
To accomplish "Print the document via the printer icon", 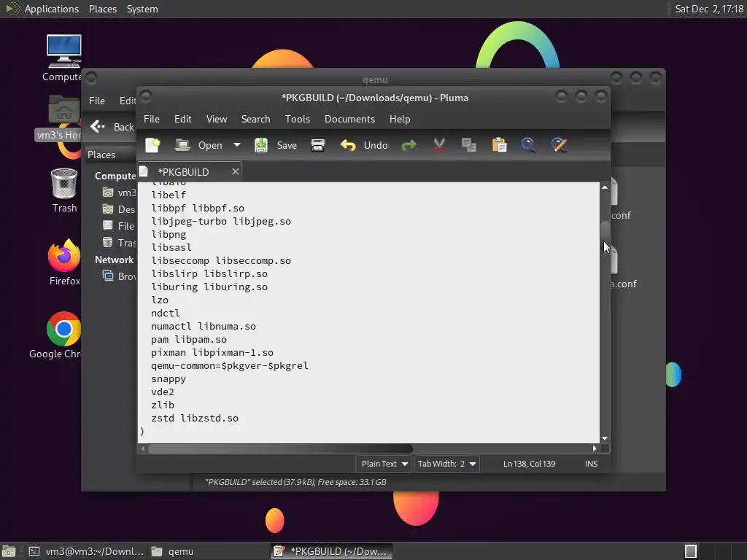I will click(318, 145).
